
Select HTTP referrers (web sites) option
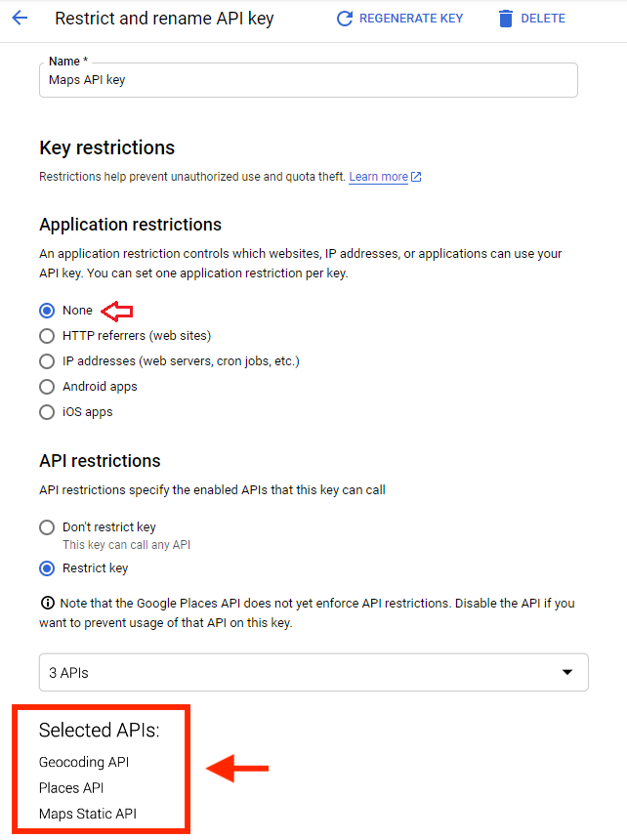(47, 336)
